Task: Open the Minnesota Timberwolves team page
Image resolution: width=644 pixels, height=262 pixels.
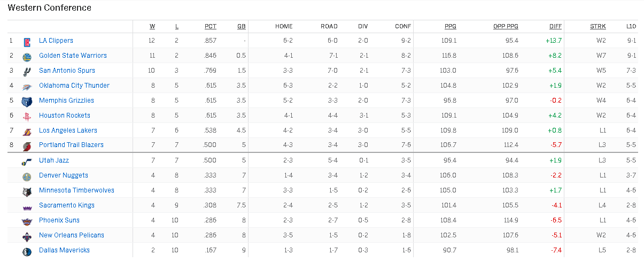Action: (x=76, y=190)
